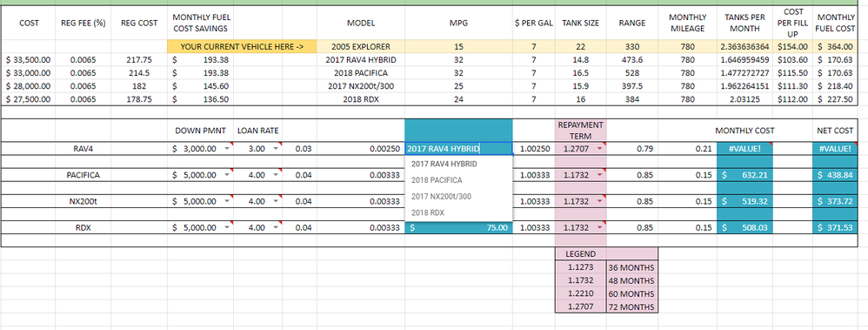
Task: Click the COST PER FILL UP header
Action: 792,23
